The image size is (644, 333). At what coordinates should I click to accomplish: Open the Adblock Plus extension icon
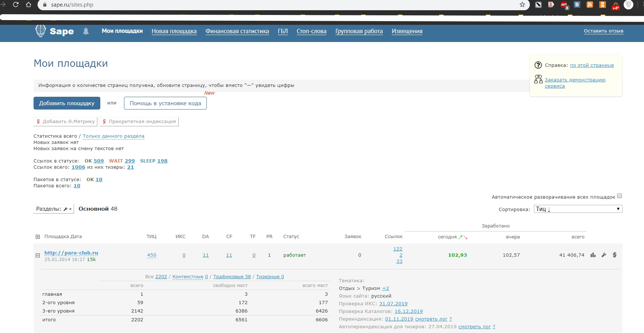[x=564, y=5]
